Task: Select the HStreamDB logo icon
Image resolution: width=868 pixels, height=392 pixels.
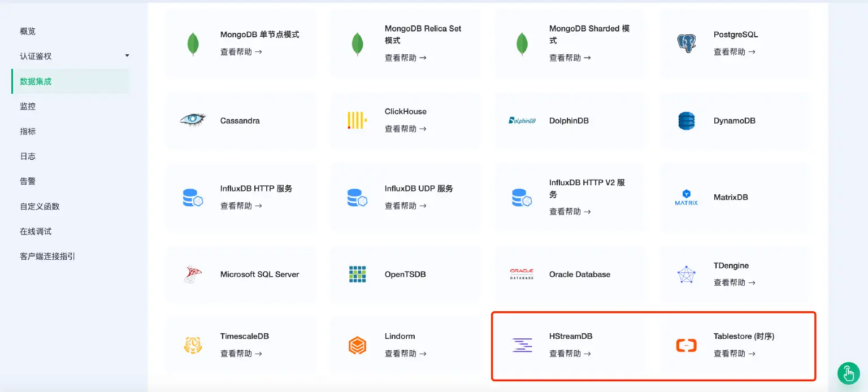Action: (x=521, y=344)
